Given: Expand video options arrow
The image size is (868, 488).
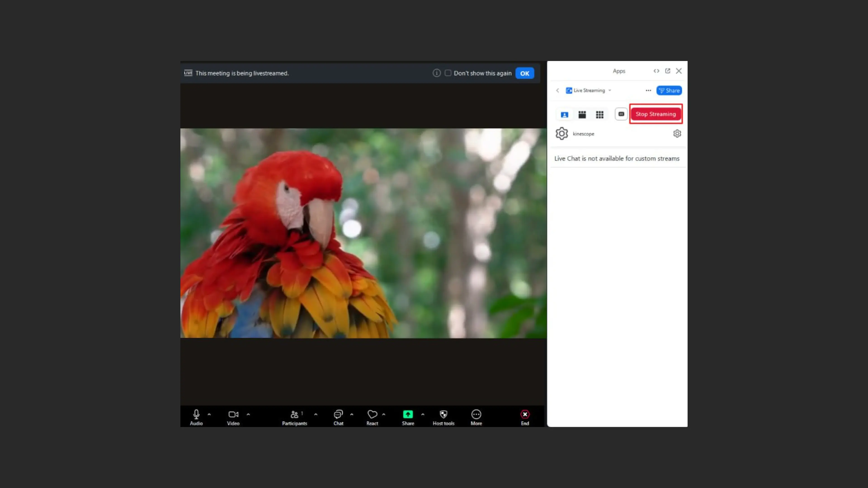Looking at the screenshot, I should pos(248,414).
